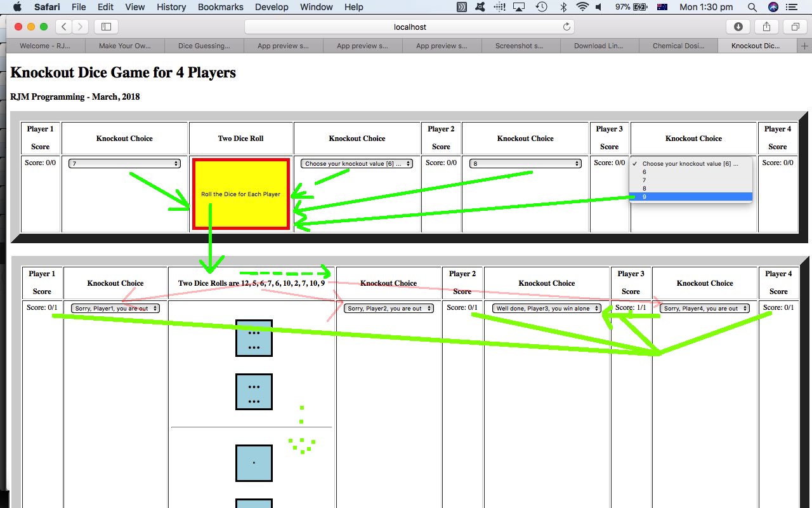Open Player 1 knockout dropdown showing 7
Screen dimensions: 812x508
(x=124, y=163)
